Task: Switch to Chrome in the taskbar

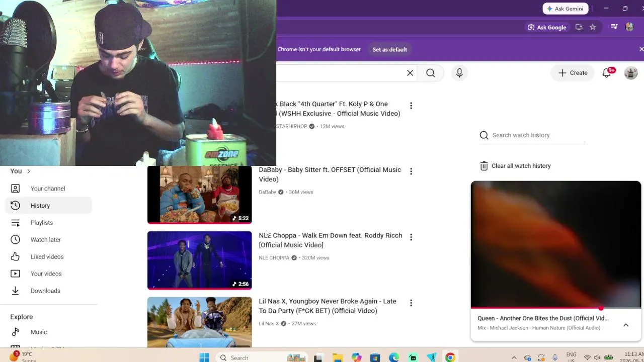Action: pos(450,357)
